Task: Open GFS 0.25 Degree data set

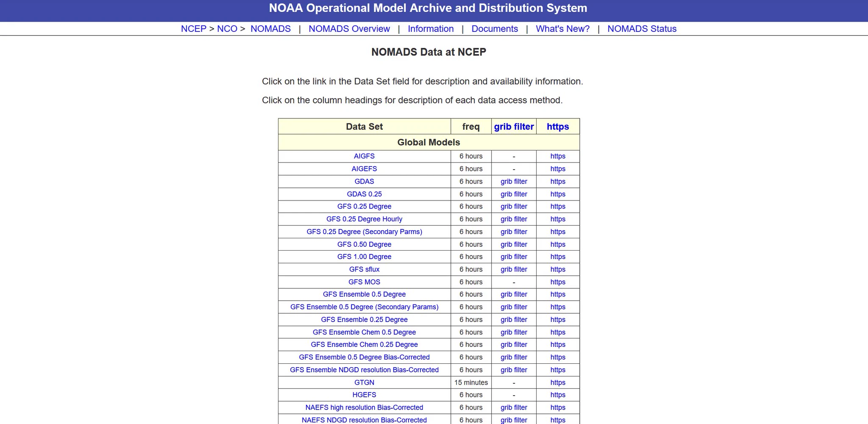Action: [364, 206]
